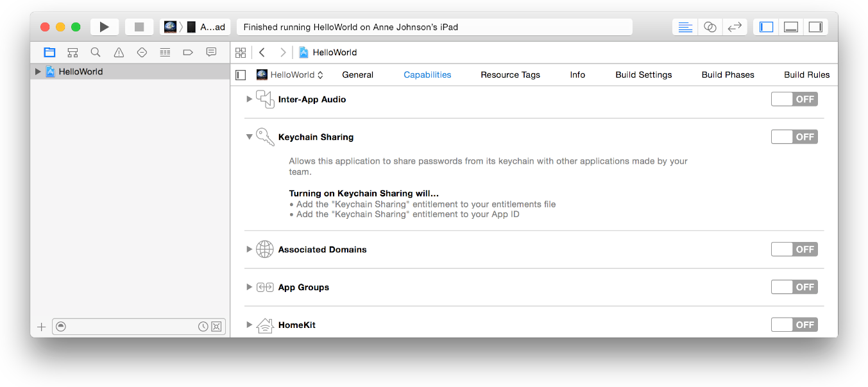Image resolution: width=868 pixels, height=387 pixels.
Task: Click the Keychain Sharing heading
Action: pyautogui.click(x=316, y=137)
